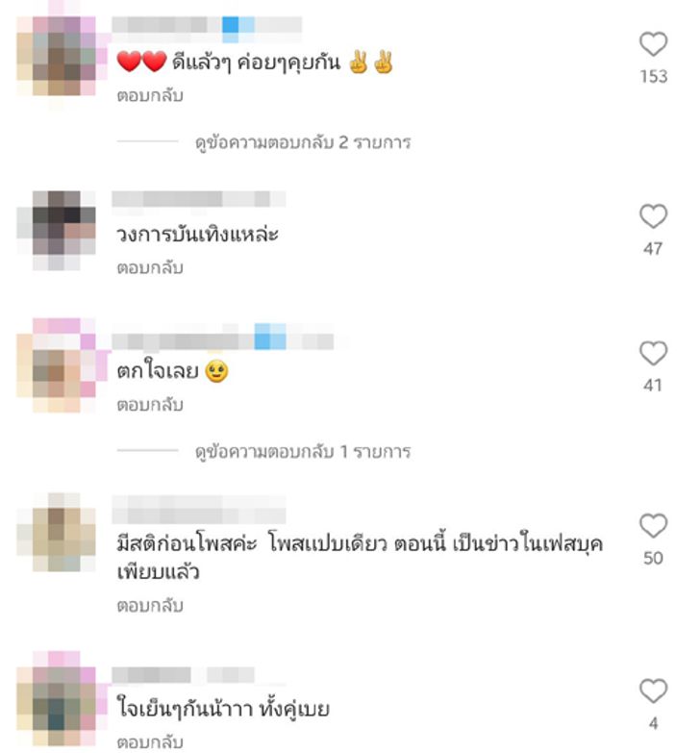Reply to the มีสติก่อนโพสค่ะ comment
700x753 pixels.
(150, 606)
